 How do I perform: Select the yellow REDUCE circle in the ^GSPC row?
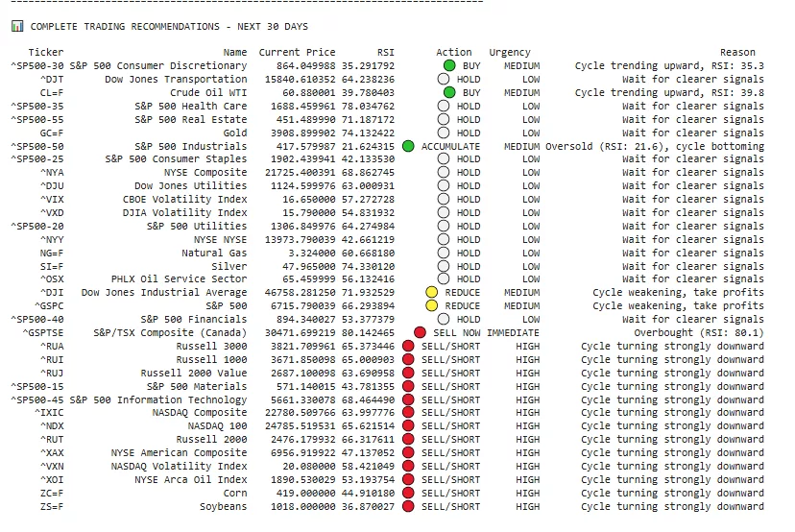click(x=431, y=306)
